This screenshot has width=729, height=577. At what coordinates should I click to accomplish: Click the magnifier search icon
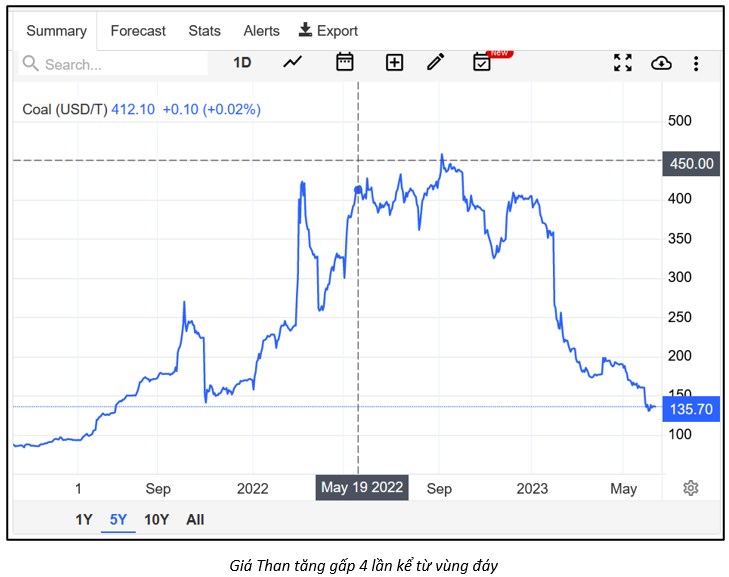31,63
